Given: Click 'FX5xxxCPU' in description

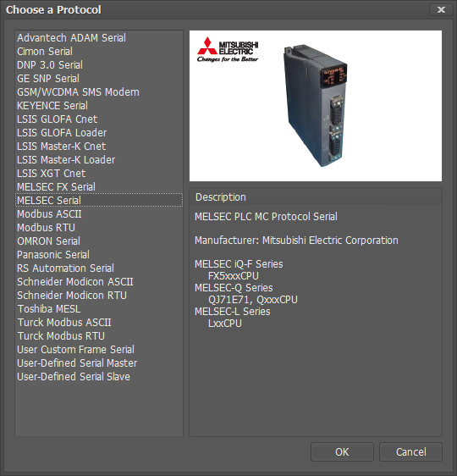Looking at the screenshot, I should 234,276.
